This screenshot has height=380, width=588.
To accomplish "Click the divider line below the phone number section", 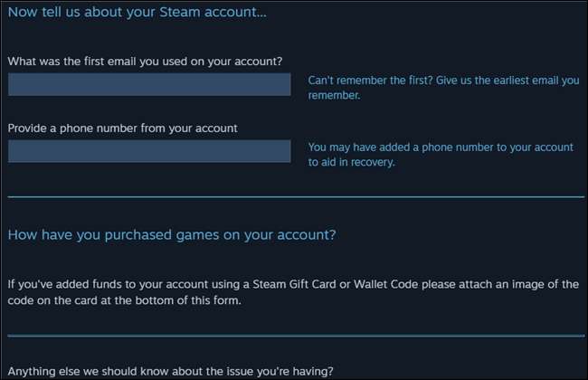I will click(296, 195).
